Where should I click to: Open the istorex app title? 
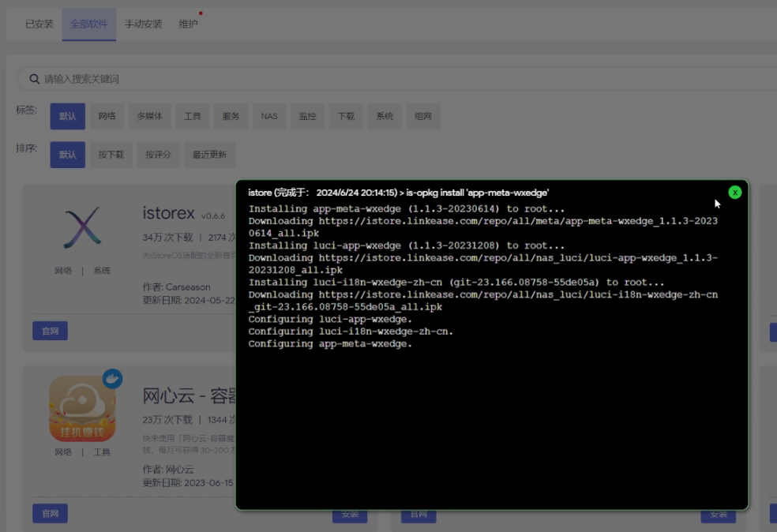pyautogui.click(x=168, y=213)
